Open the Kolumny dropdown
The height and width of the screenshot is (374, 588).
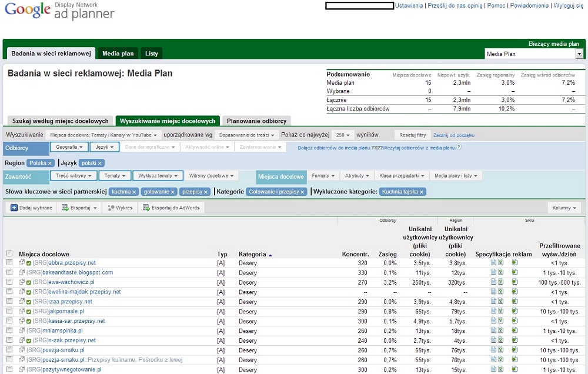coord(564,208)
